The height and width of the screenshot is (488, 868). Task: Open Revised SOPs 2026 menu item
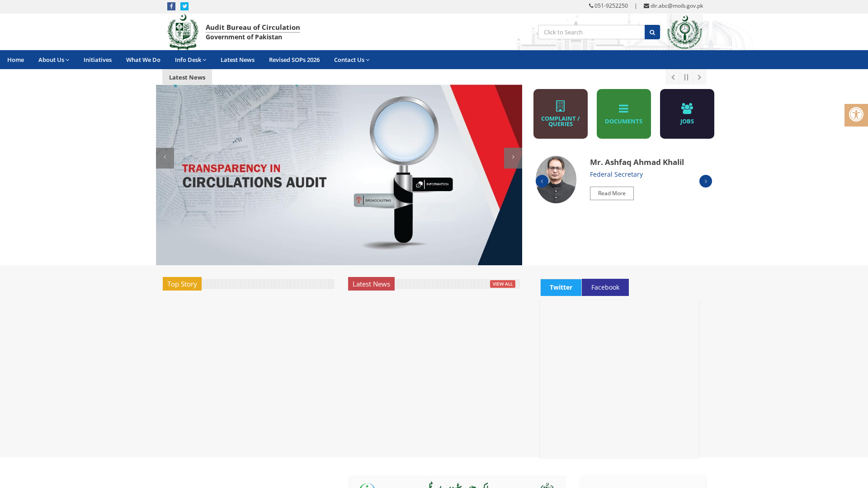coord(294,60)
